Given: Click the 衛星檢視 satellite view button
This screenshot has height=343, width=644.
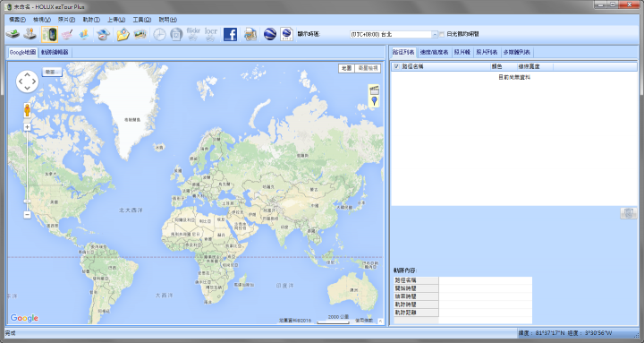Looking at the screenshot, I should [368, 68].
